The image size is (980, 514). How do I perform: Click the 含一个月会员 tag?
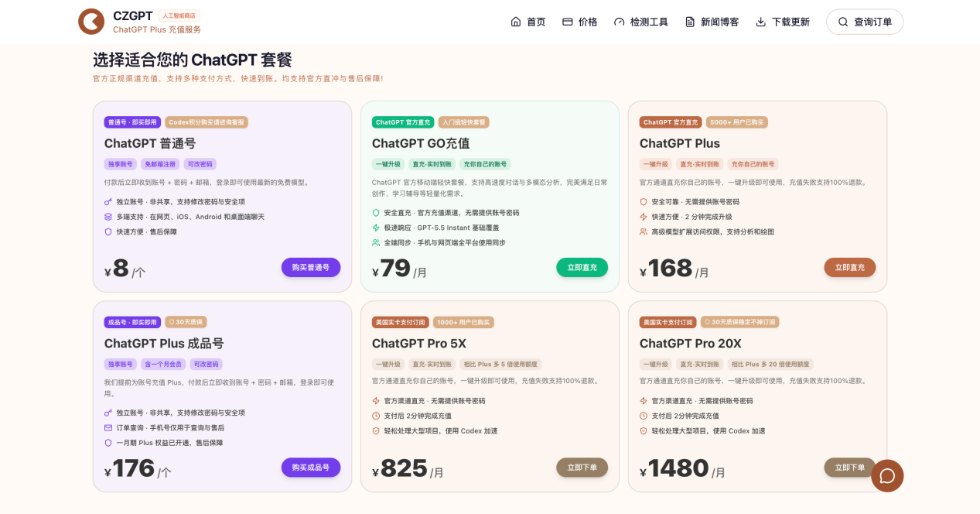coord(163,365)
